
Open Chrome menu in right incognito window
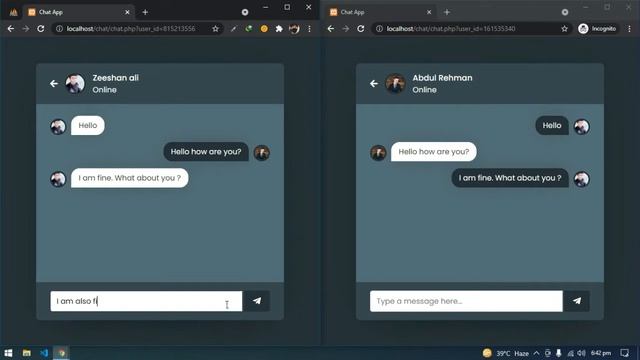629,29
